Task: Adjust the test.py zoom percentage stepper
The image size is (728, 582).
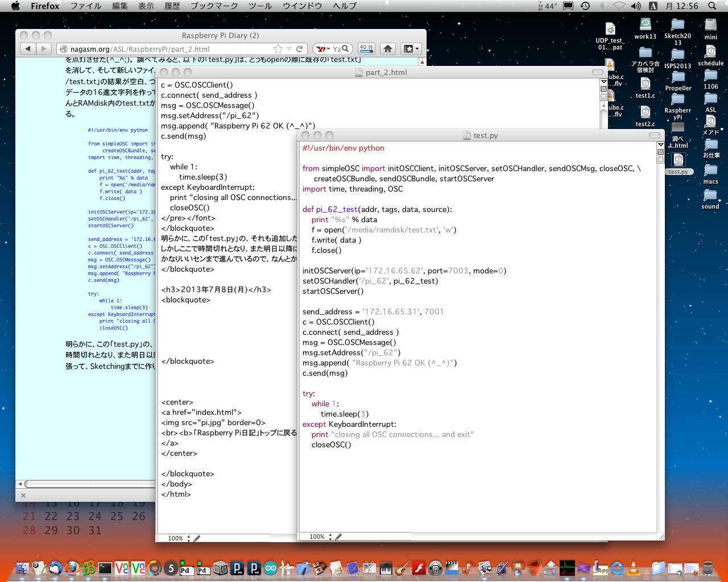Action: pos(330,537)
